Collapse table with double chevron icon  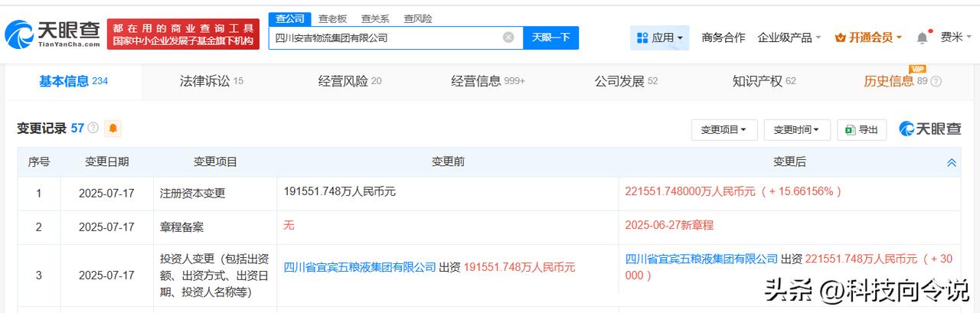point(952,162)
